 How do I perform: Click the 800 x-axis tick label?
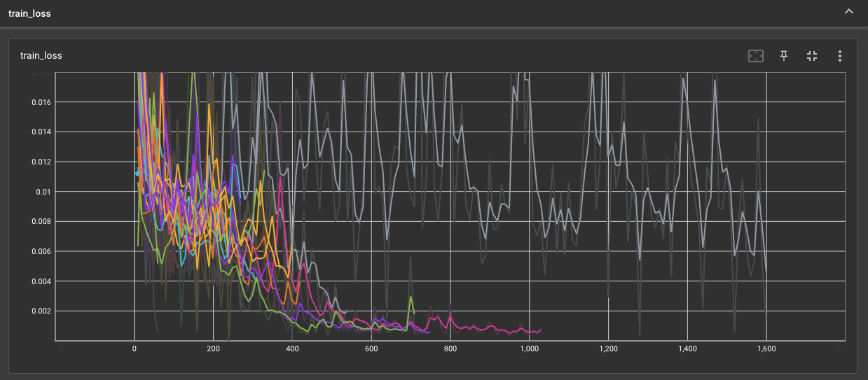(450, 349)
